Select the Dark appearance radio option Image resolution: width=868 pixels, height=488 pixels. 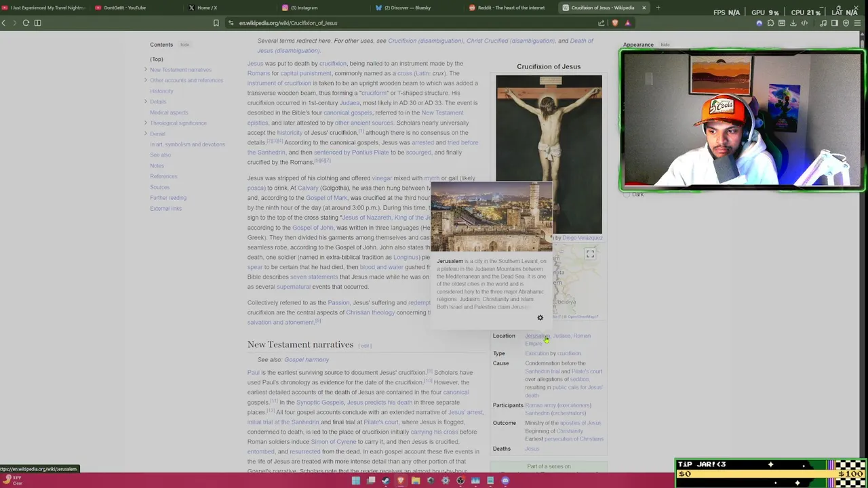[627, 195]
